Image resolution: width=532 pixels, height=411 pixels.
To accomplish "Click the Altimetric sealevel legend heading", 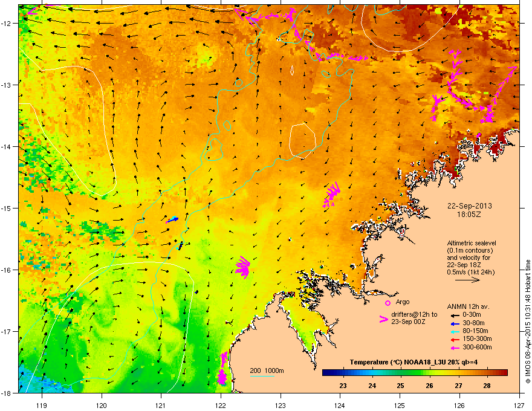I will (472, 243).
